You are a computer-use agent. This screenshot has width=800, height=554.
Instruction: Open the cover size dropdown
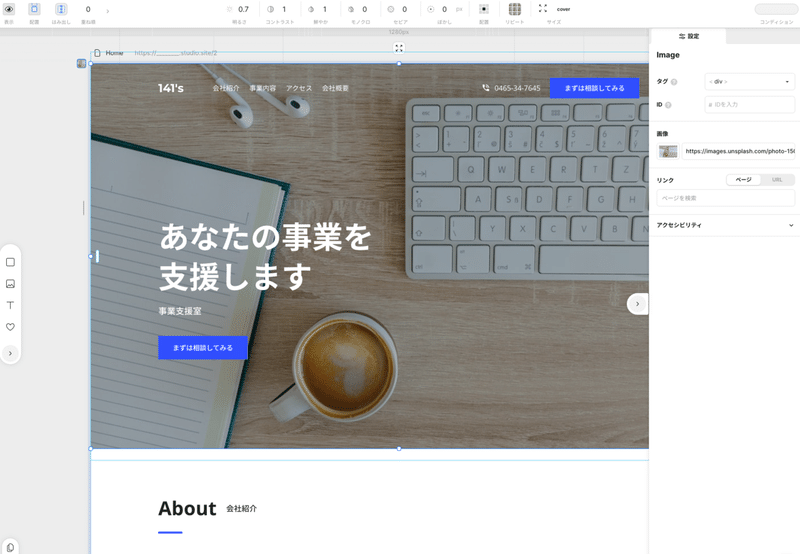click(563, 9)
